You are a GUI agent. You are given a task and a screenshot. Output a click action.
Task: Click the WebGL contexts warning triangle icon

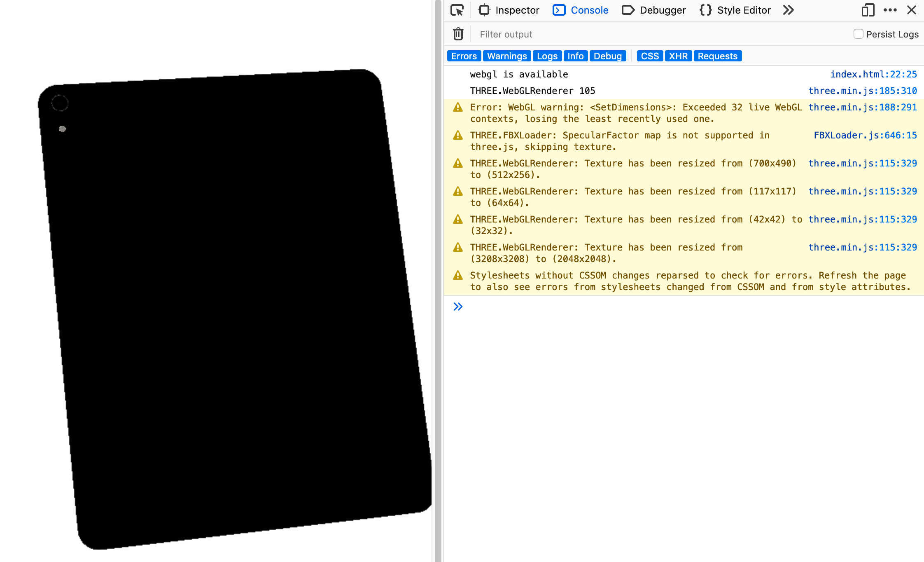click(x=458, y=108)
